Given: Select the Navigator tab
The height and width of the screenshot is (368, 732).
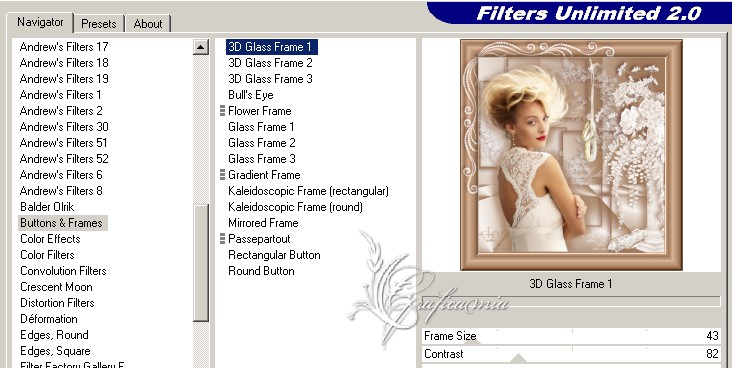Looking at the screenshot, I should [x=40, y=22].
